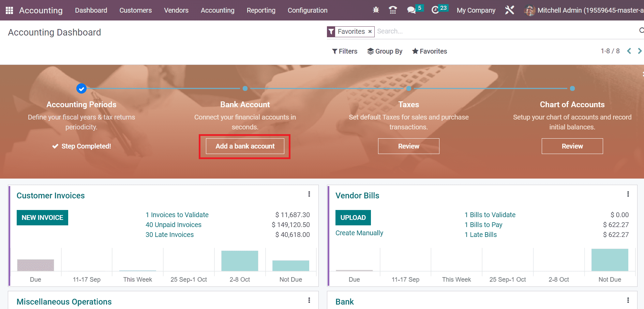Open the apps grid menu
This screenshot has width=644, height=309.
9,11
